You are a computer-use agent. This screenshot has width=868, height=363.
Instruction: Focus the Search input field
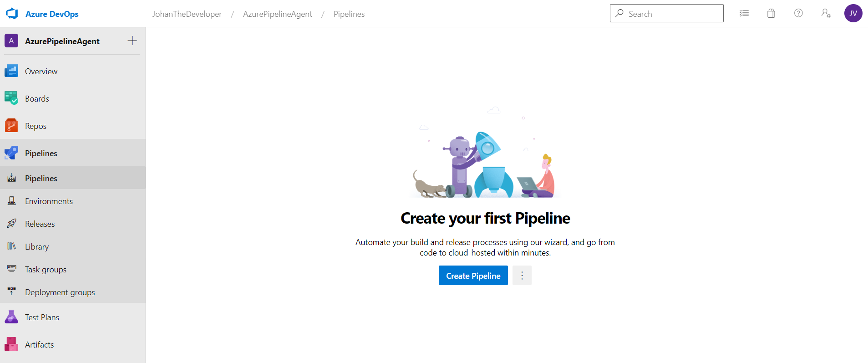(667, 14)
